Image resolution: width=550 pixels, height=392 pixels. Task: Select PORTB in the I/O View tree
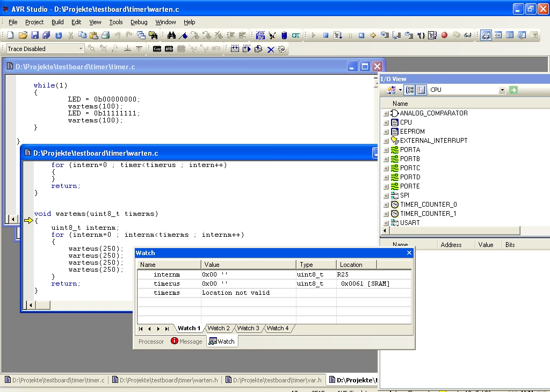coord(410,159)
